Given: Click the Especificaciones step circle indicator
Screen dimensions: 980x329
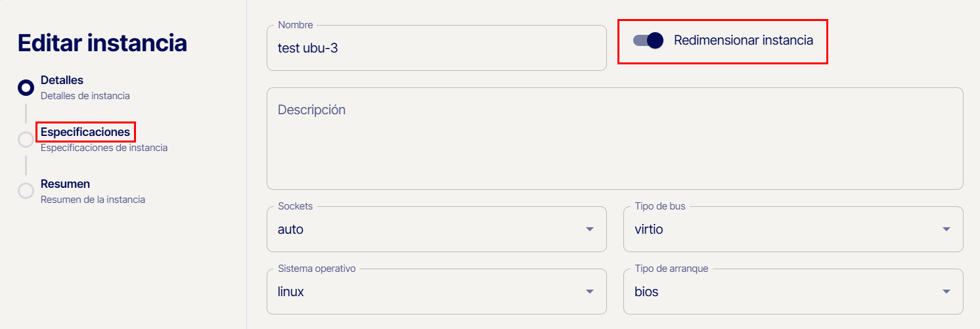Looking at the screenshot, I should 26,139.
